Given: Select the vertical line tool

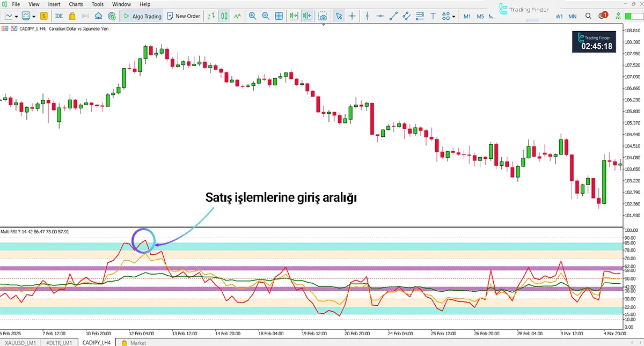Looking at the screenshot, I should (x=367, y=16).
